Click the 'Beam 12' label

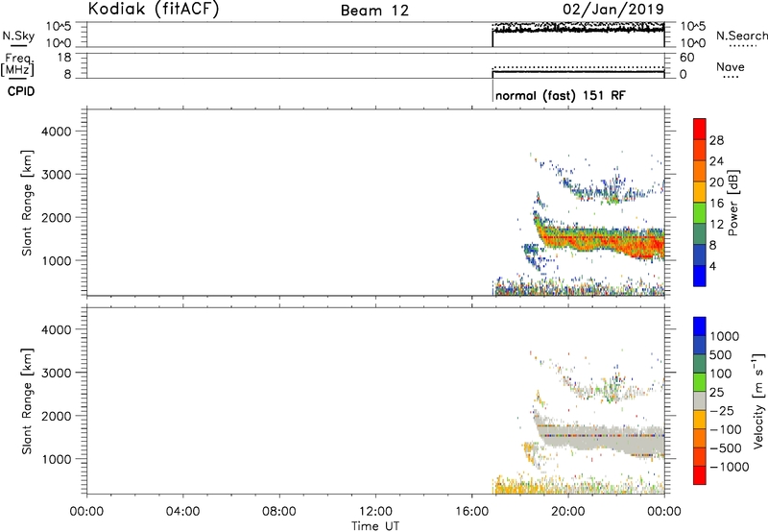tap(374, 11)
